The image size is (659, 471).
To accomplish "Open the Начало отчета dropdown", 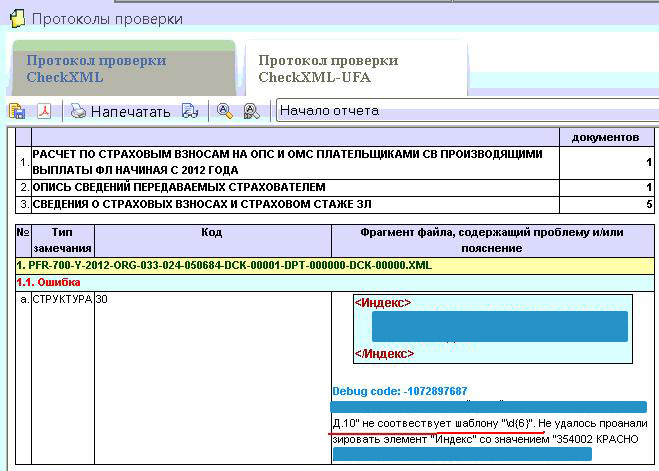I will click(467, 111).
